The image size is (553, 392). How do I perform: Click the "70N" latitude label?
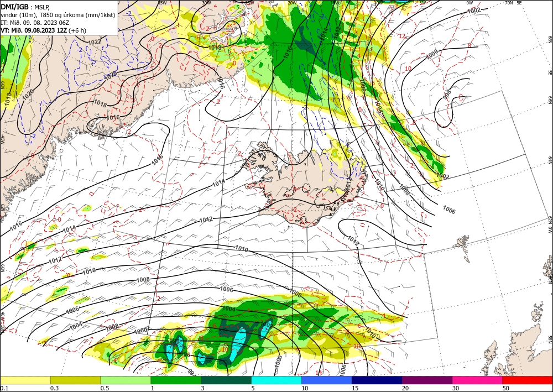(x=509, y=2)
